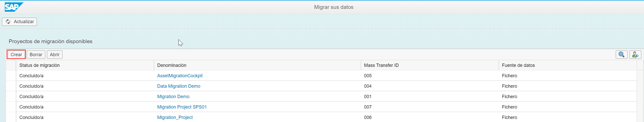
Task: Select the row selector for AssetMigrationCockpit
Action: pos(11,76)
